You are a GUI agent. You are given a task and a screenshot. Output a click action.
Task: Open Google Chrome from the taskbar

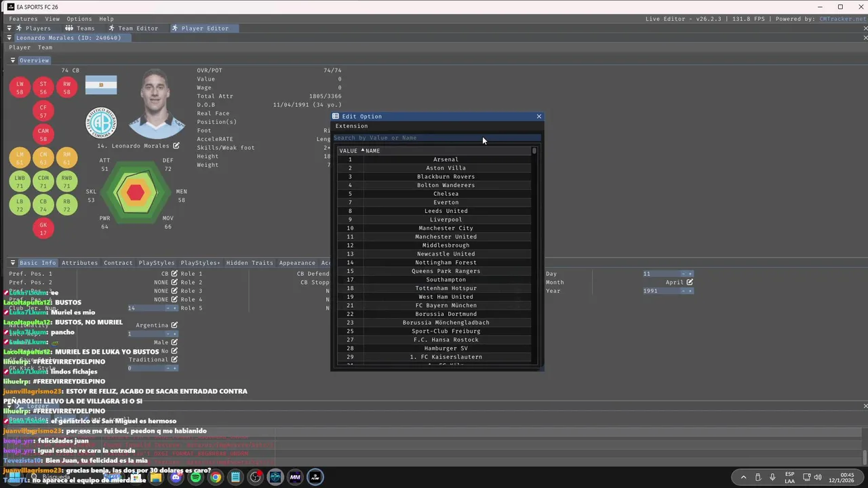(x=216, y=477)
